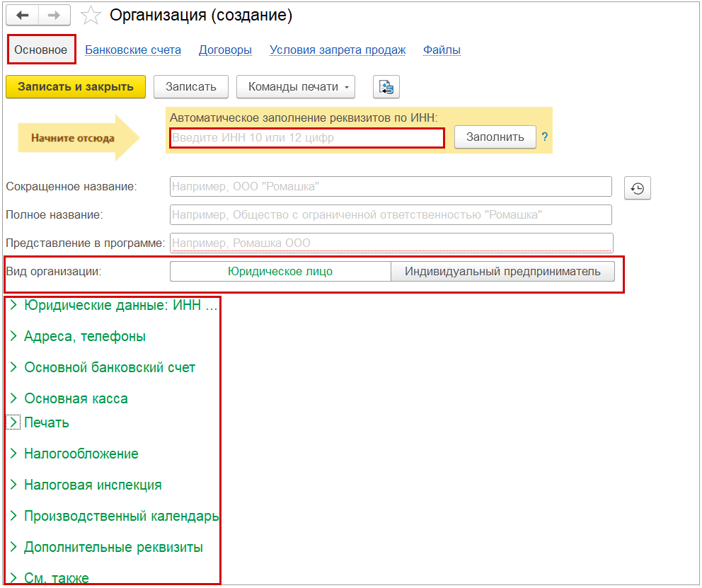Switch to the Основное tab
The image size is (702, 588).
coord(41,50)
